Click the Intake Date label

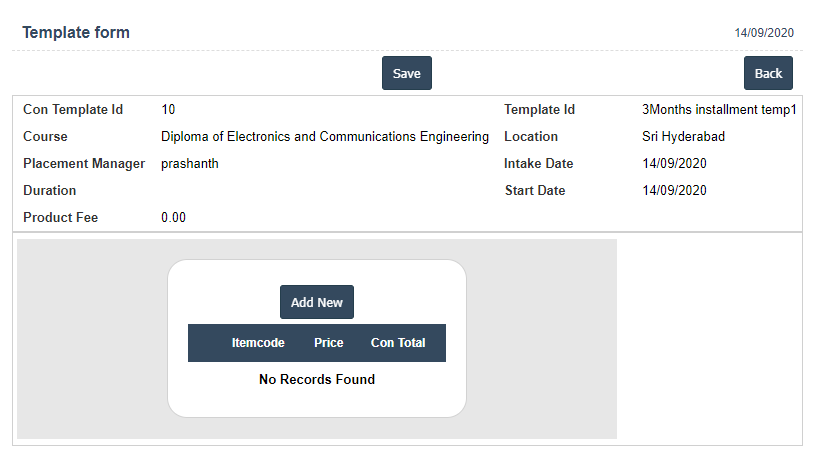pyautogui.click(x=538, y=164)
